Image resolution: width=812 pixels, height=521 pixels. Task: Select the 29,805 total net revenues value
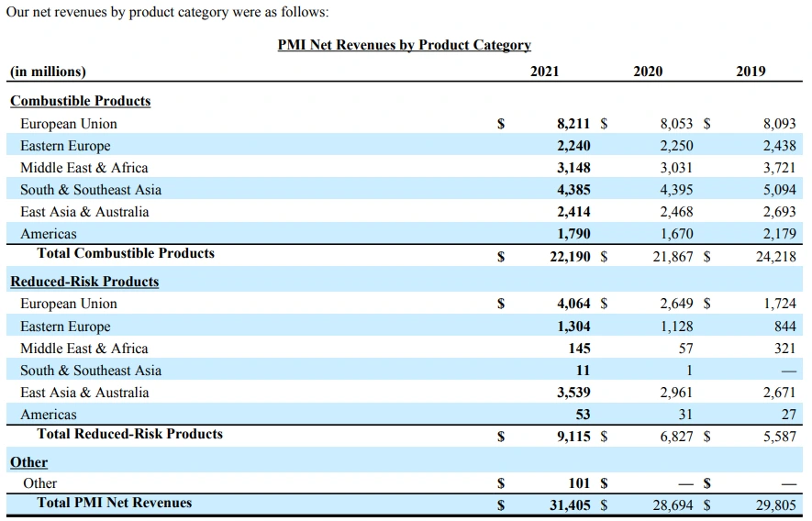[x=775, y=505]
